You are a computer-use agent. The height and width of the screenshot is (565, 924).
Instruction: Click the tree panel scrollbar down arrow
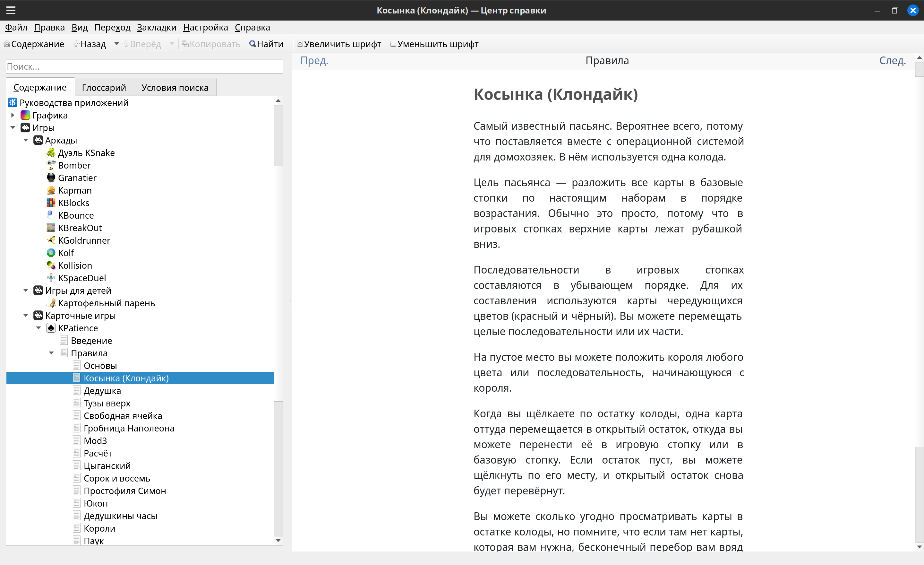tap(278, 540)
